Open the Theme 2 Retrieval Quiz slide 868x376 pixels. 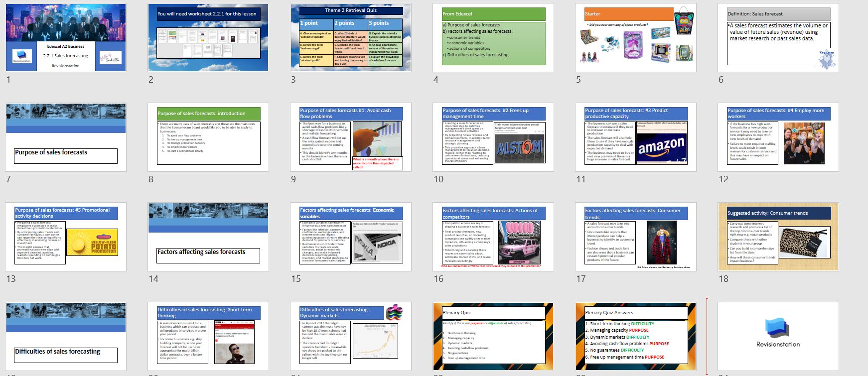pos(351,38)
